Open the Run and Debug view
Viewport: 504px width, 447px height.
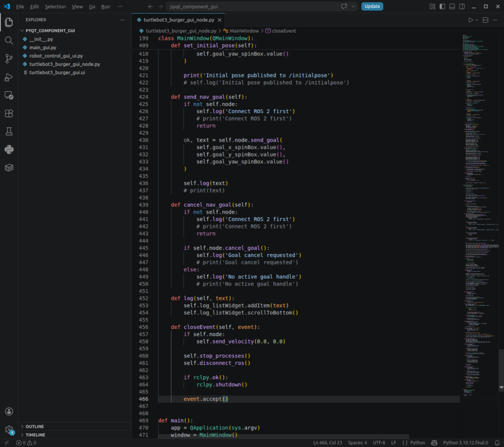9,77
